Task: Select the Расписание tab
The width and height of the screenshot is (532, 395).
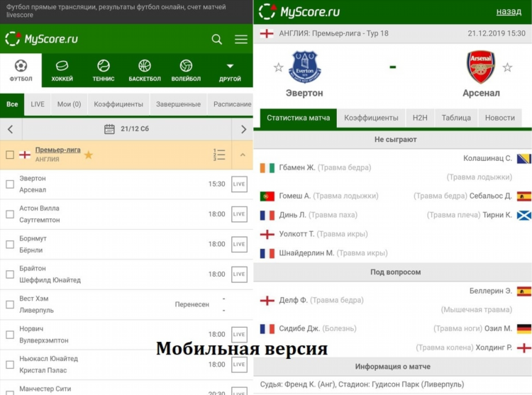Action: point(232,104)
